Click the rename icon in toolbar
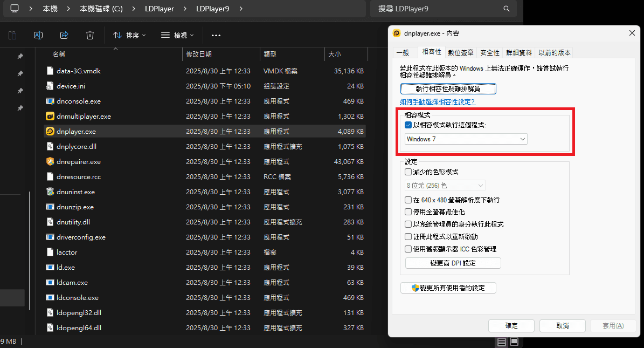This screenshot has width=644, height=348. pyautogui.click(x=38, y=35)
